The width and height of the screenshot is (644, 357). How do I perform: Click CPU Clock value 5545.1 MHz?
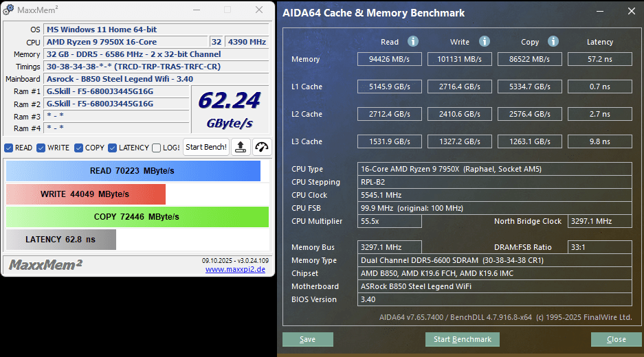[494, 195]
